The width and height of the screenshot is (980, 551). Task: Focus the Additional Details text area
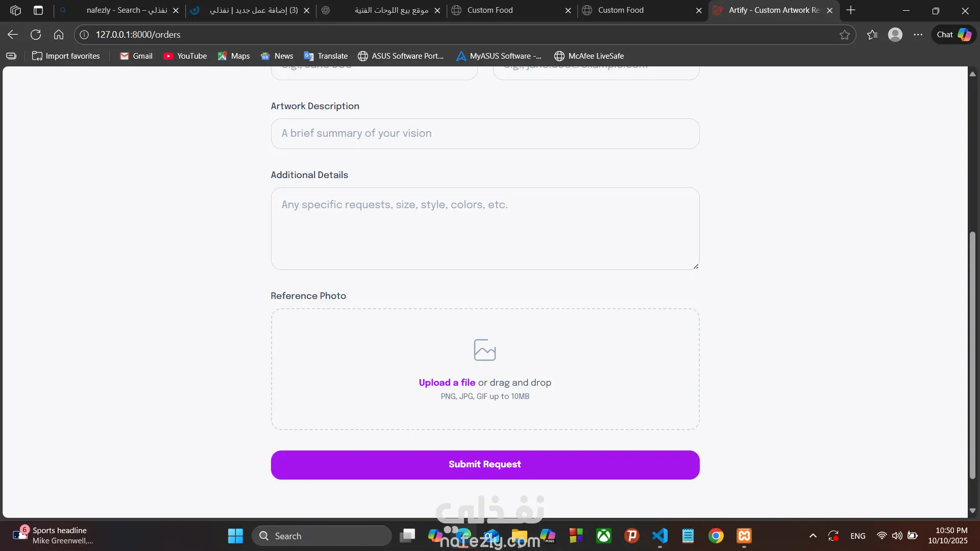pos(485,228)
